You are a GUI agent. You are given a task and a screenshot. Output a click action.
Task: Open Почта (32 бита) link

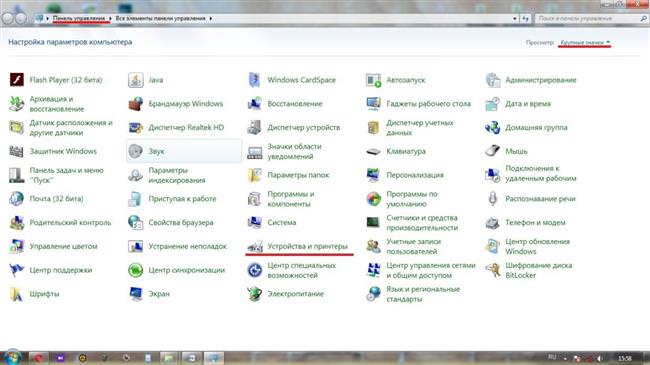point(56,199)
